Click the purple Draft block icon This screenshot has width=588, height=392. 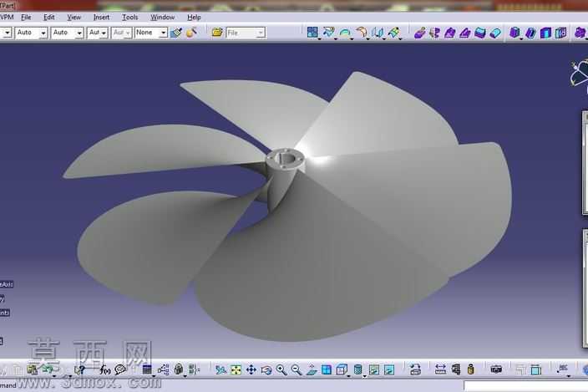[x=514, y=33]
